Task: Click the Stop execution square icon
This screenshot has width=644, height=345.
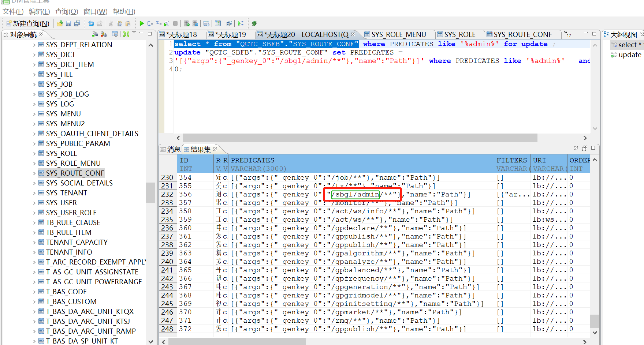Action: 175,23
